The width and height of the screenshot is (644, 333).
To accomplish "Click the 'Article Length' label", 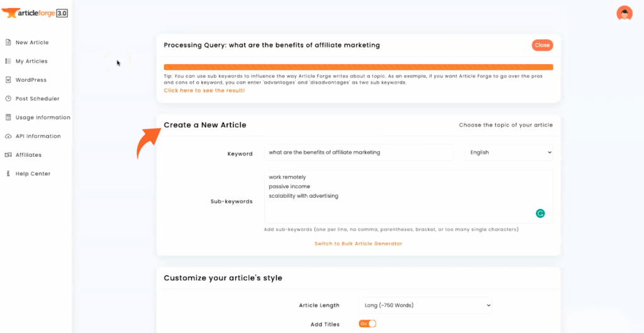I will tap(319, 305).
